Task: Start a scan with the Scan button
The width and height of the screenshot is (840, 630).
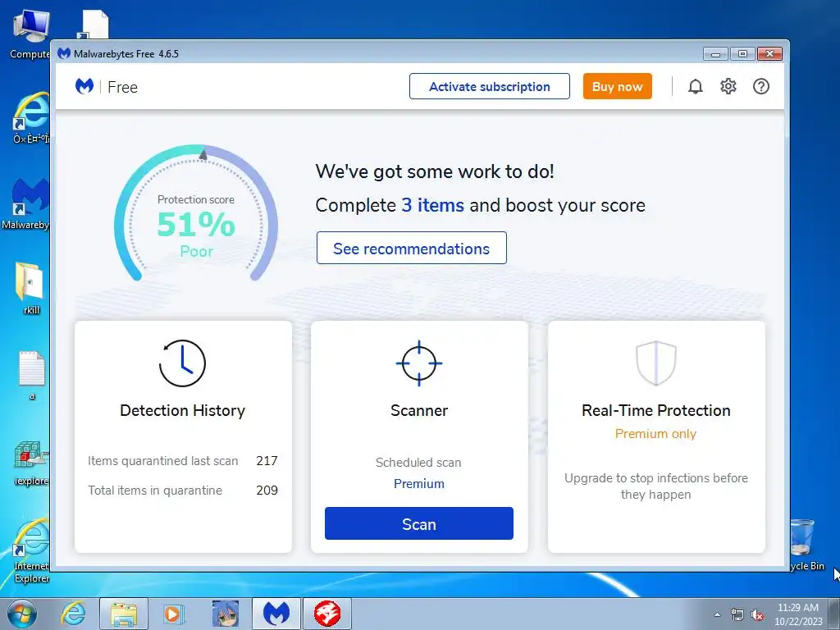Action: point(419,523)
